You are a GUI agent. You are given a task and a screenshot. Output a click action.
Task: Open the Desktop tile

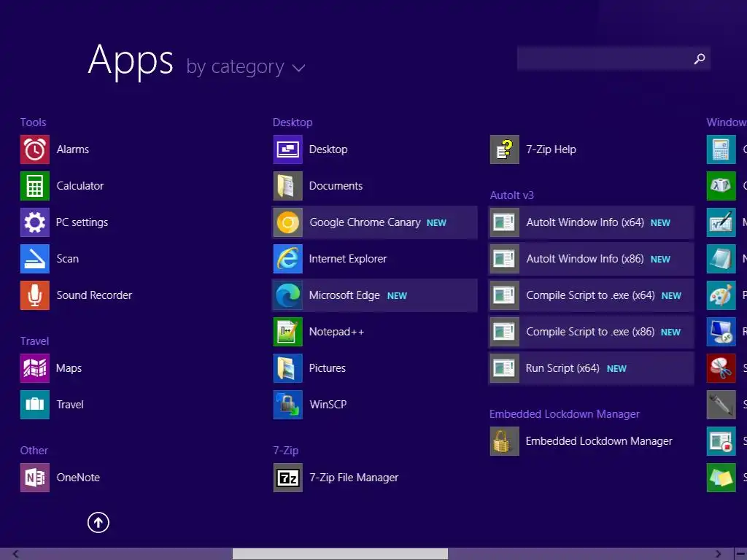[310, 149]
